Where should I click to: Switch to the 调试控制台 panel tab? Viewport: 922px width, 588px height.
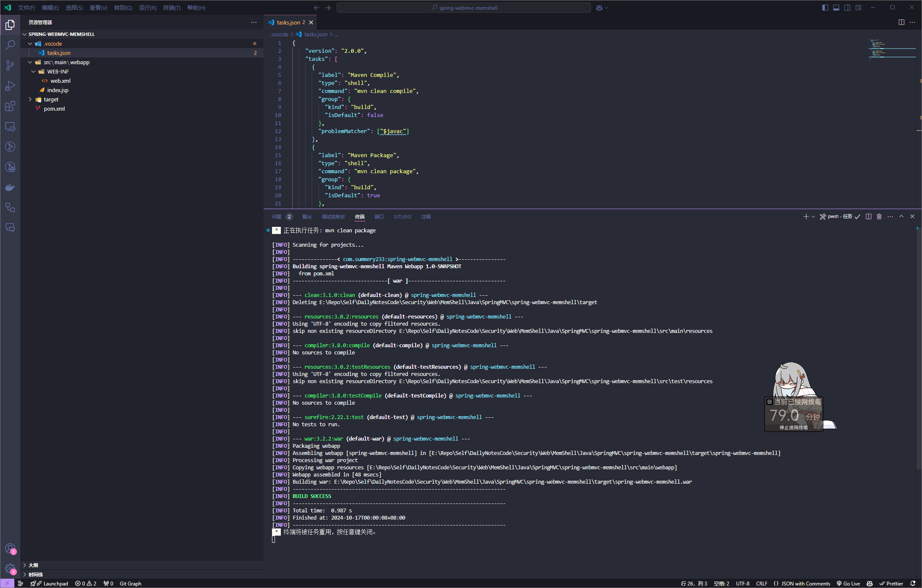pyautogui.click(x=333, y=217)
